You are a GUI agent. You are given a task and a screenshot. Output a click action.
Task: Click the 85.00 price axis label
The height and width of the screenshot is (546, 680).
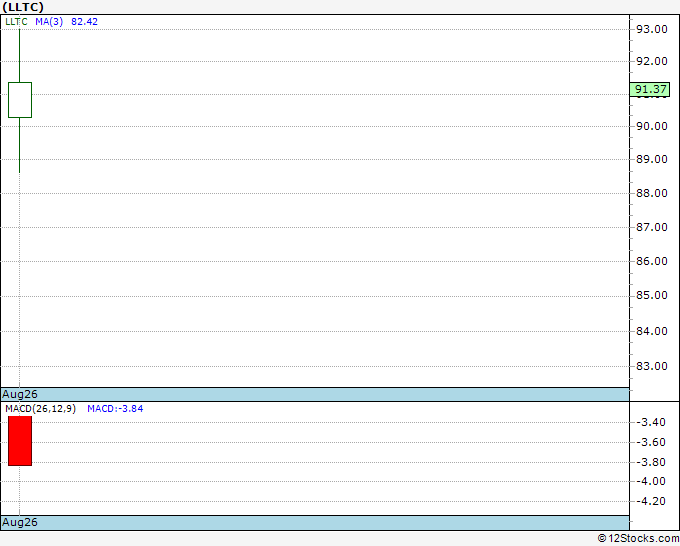(651, 295)
